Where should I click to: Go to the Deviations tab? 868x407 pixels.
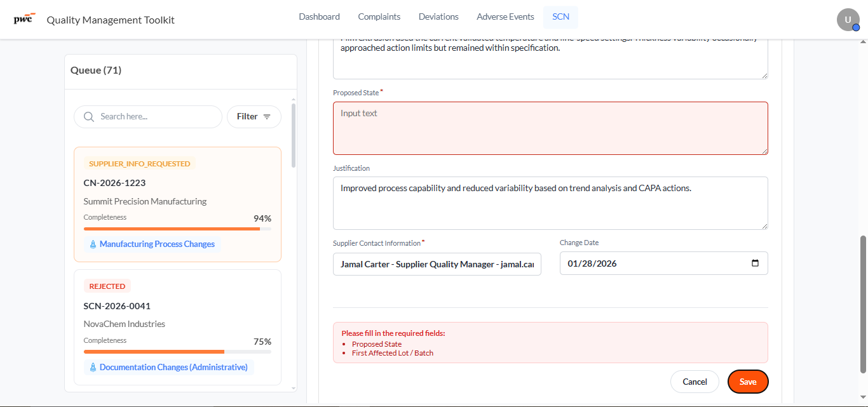pyautogui.click(x=438, y=17)
